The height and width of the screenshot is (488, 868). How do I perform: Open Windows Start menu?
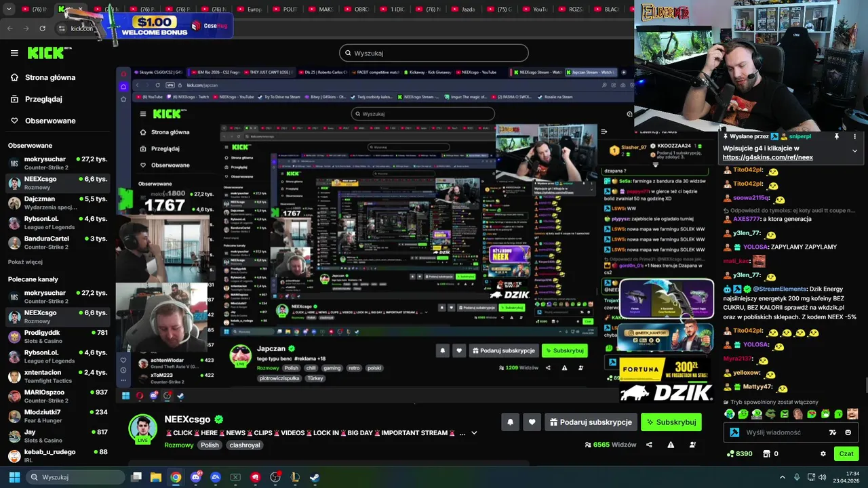pos(14,477)
